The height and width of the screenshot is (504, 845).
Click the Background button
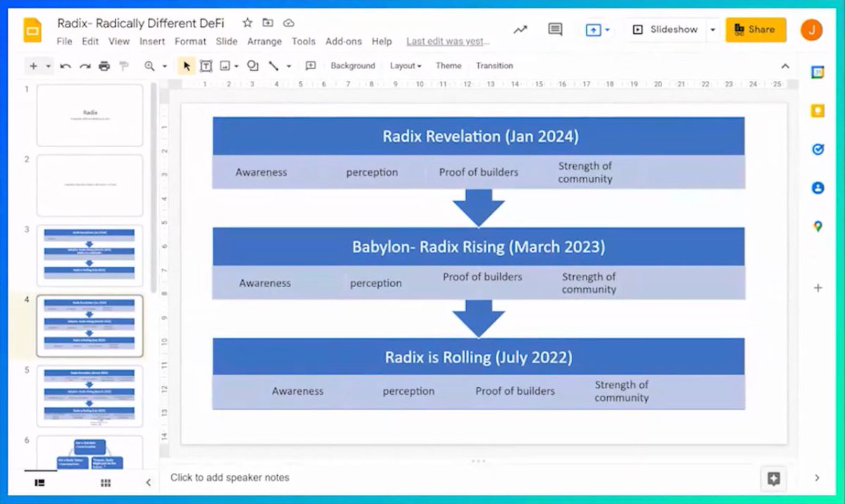point(353,66)
